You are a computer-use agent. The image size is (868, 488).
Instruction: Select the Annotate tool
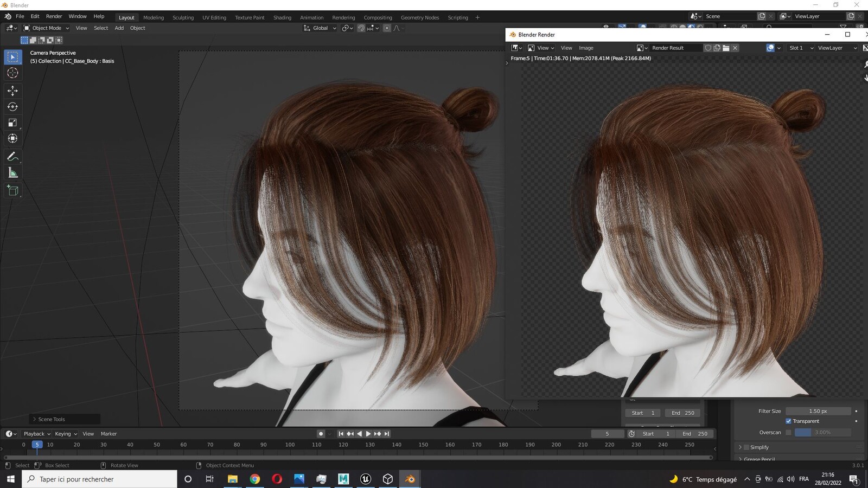point(13,157)
